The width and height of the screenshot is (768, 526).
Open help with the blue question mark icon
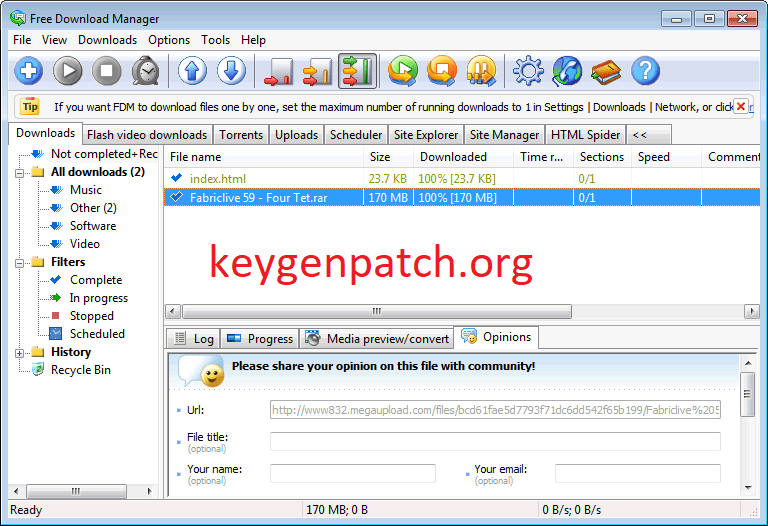pos(646,71)
